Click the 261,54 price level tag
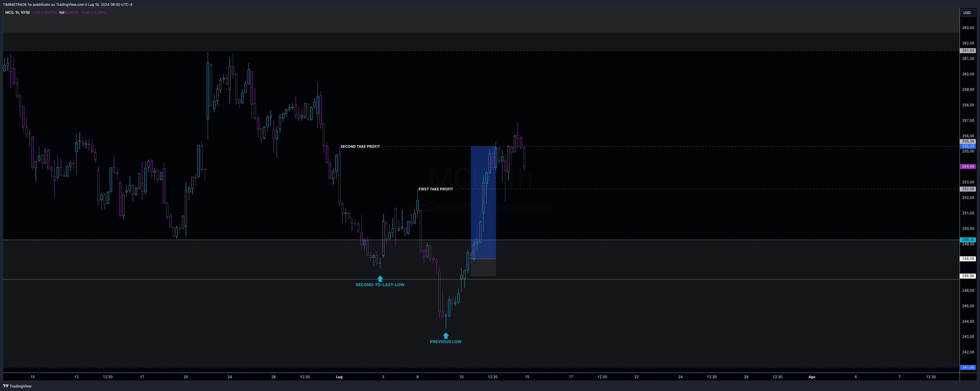Screen dimensions: 980x391 [x=968, y=51]
